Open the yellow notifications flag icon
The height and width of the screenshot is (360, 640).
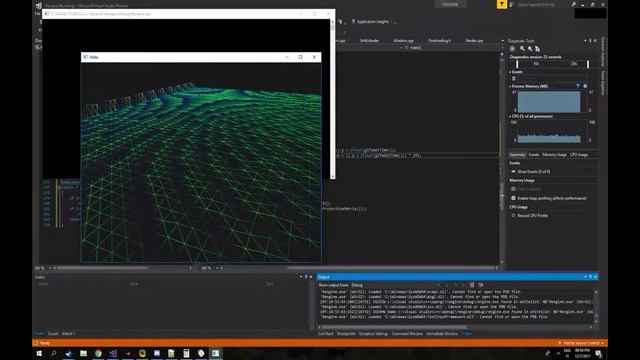(502, 4)
